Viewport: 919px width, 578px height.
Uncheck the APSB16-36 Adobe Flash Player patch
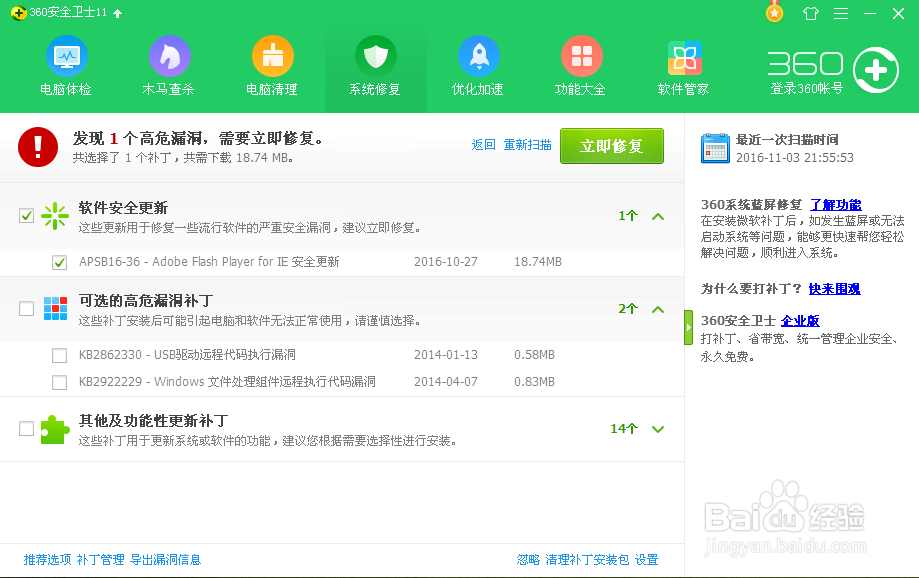click(x=59, y=262)
